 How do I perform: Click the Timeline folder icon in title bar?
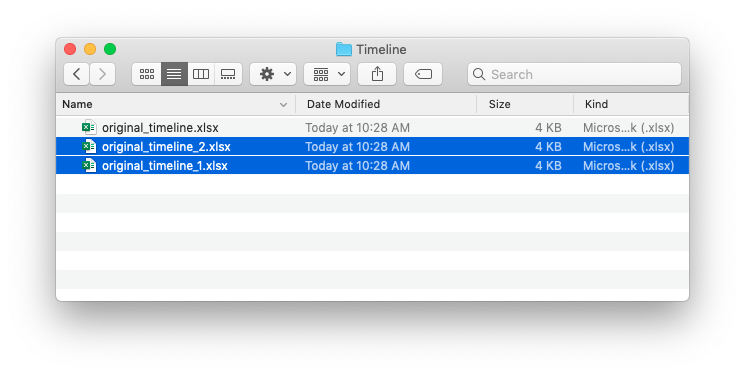point(344,49)
